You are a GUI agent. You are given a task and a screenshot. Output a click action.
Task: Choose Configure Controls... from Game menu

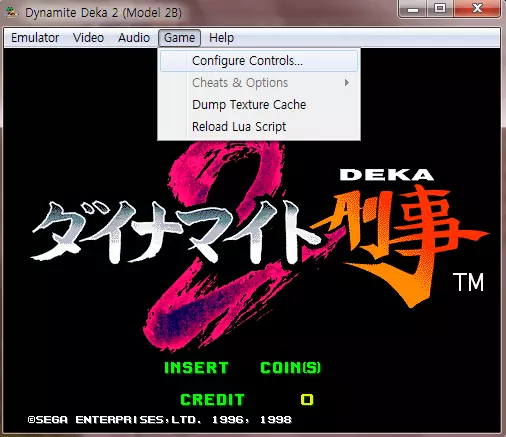(259, 61)
